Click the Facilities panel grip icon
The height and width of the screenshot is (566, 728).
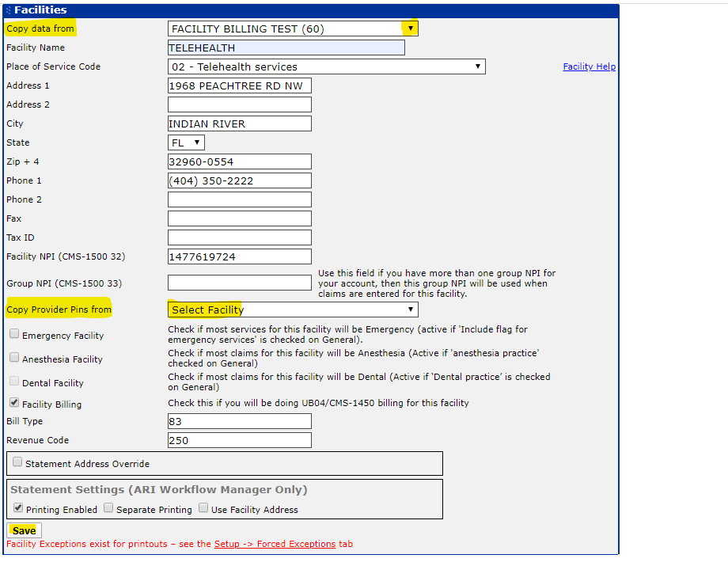(9, 9)
